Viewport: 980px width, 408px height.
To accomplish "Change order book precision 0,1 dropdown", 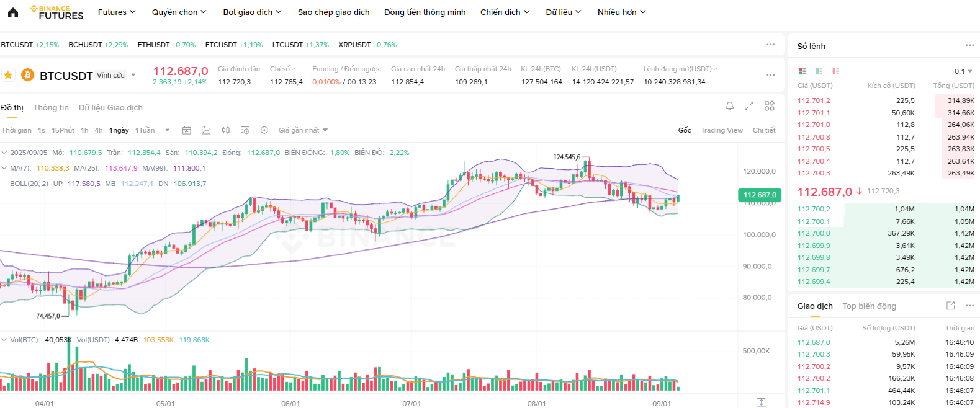I will point(963,71).
